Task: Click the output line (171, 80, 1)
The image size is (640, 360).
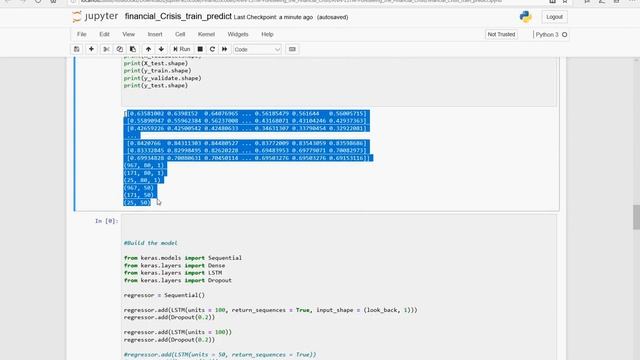Action: coord(144,173)
